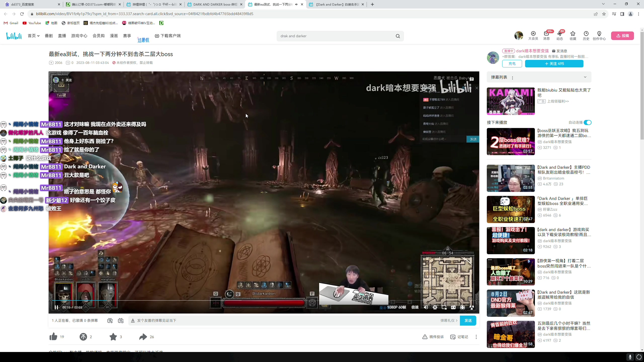This screenshot has height=362, width=644.
Task: Open the 创作中心 creator center icon
Action: coord(599,35)
